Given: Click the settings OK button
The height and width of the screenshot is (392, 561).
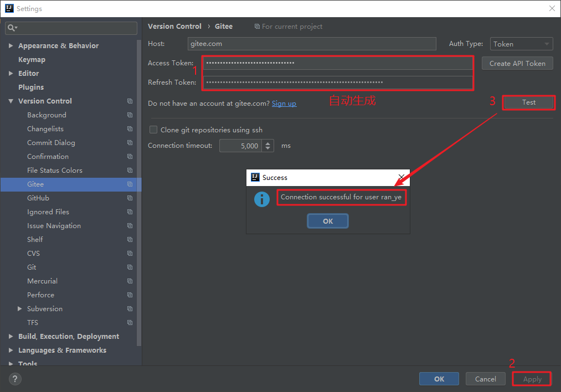Looking at the screenshot, I should pyautogui.click(x=439, y=379).
